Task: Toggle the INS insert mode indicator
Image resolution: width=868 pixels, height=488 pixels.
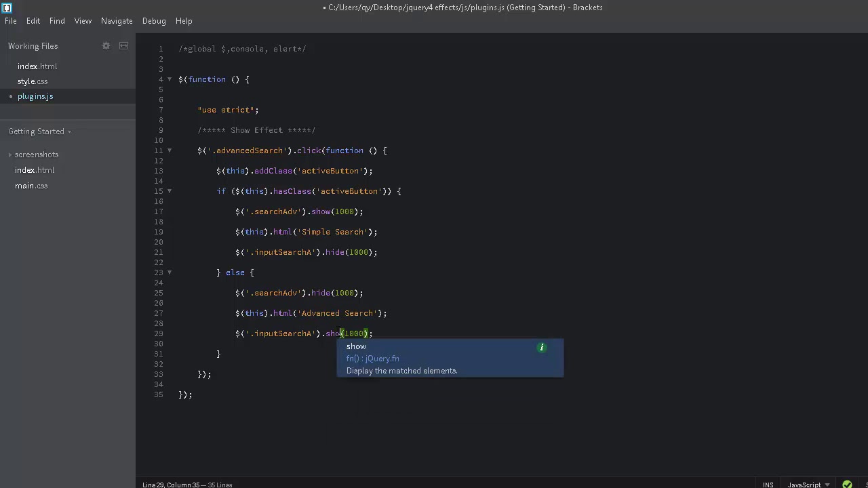Action: [768, 485]
